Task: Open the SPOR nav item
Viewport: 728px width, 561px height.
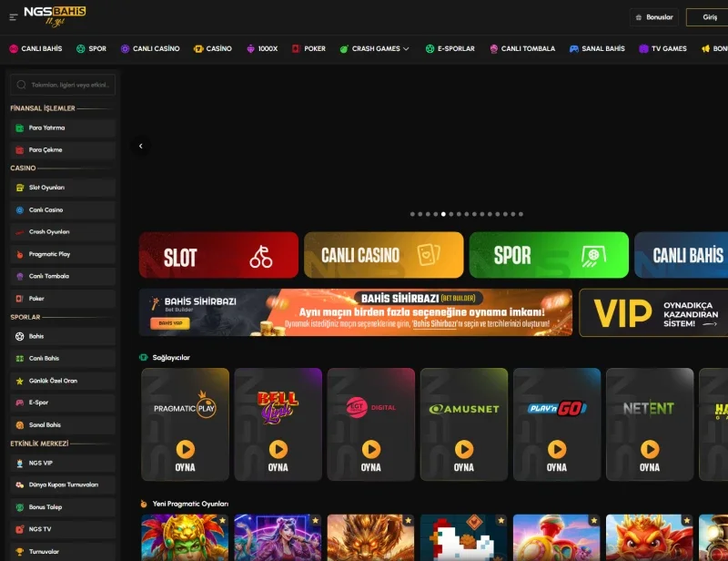Action: [x=92, y=48]
